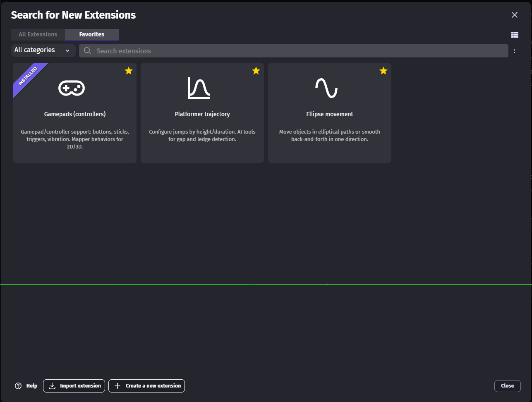Close the dialog with the X button
Image resolution: width=532 pixels, height=402 pixels.
click(515, 15)
